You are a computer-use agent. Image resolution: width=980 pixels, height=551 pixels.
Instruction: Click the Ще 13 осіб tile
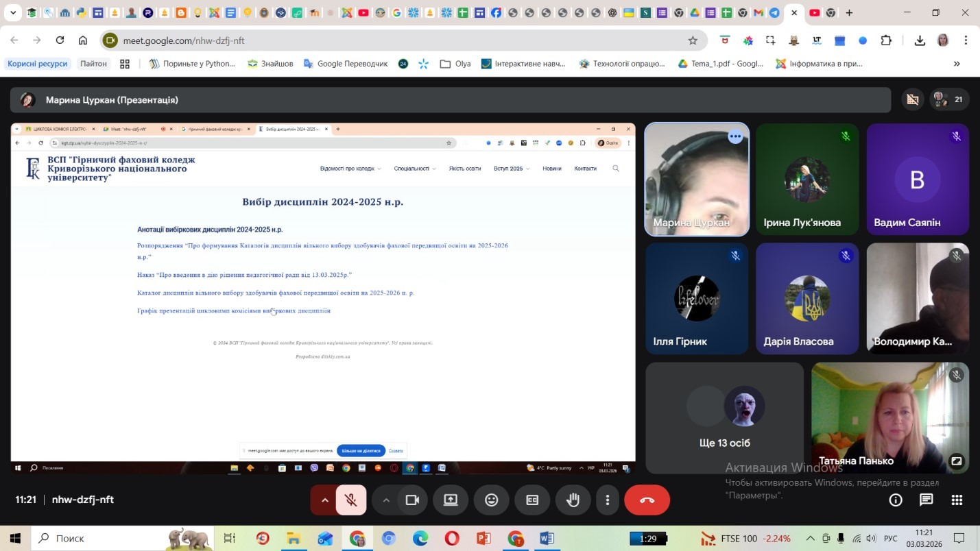pyautogui.click(x=724, y=418)
